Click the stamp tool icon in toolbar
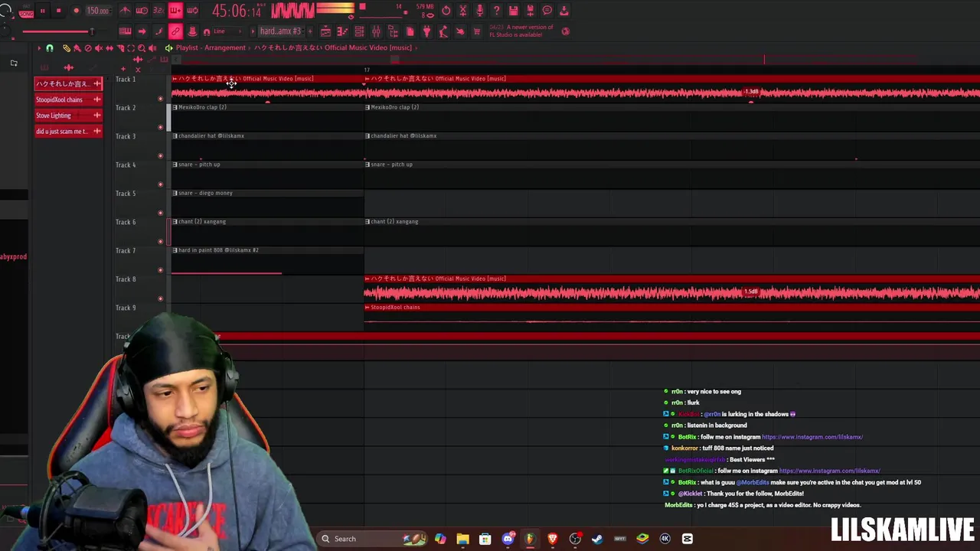The image size is (980, 551). tap(192, 31)
